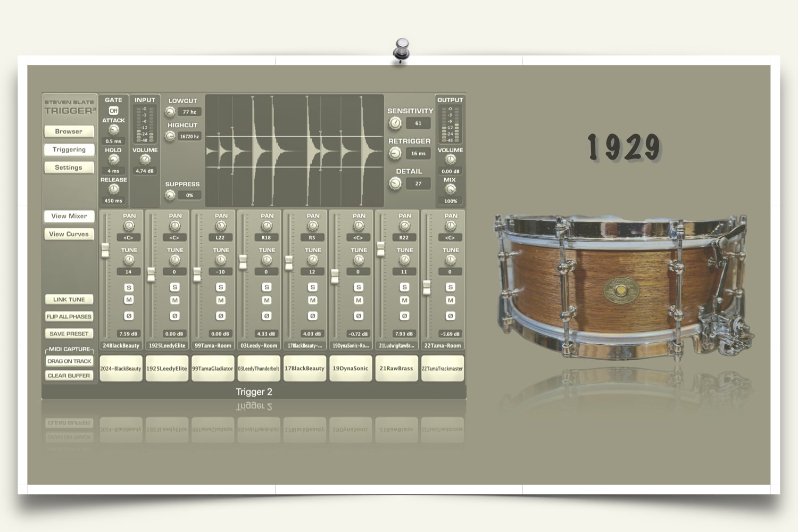The height and width of the screenshot is (532, 798).
Task: Open the Settings page
Action: point(69,168)
